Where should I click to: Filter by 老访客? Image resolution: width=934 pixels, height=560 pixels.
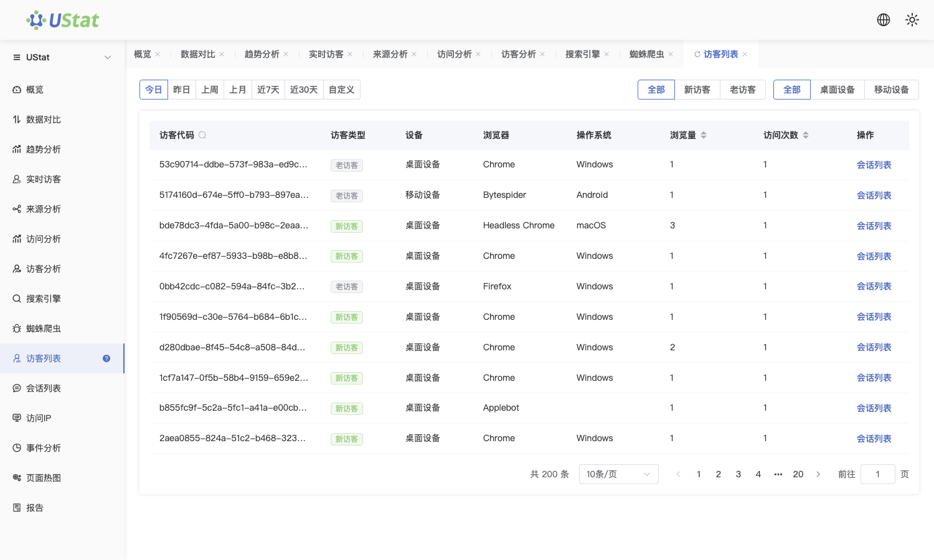coord(743,90)
